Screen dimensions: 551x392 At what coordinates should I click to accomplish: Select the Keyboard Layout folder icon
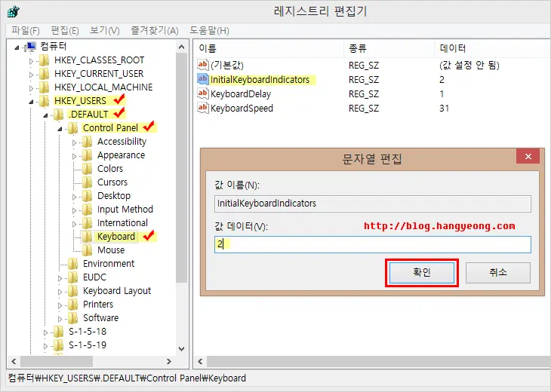coord(73,291)
